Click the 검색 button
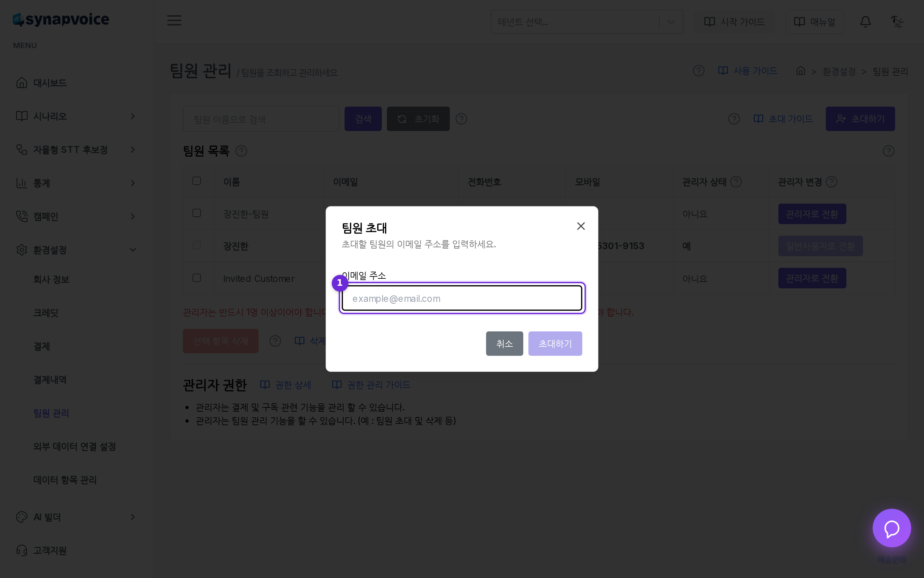The height and width of the screenshot is (578, 924). 363,119
